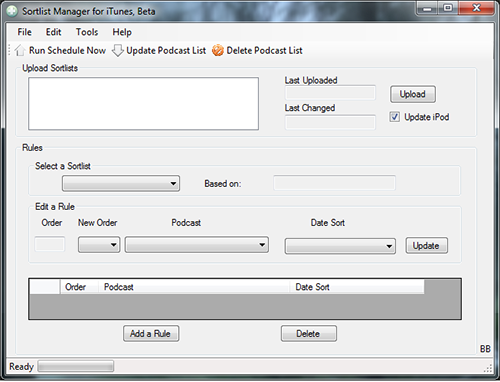Screen dimensions: 500x382
Task: Select Delete Podcast List toolbar text
Action: click(264, 51)
